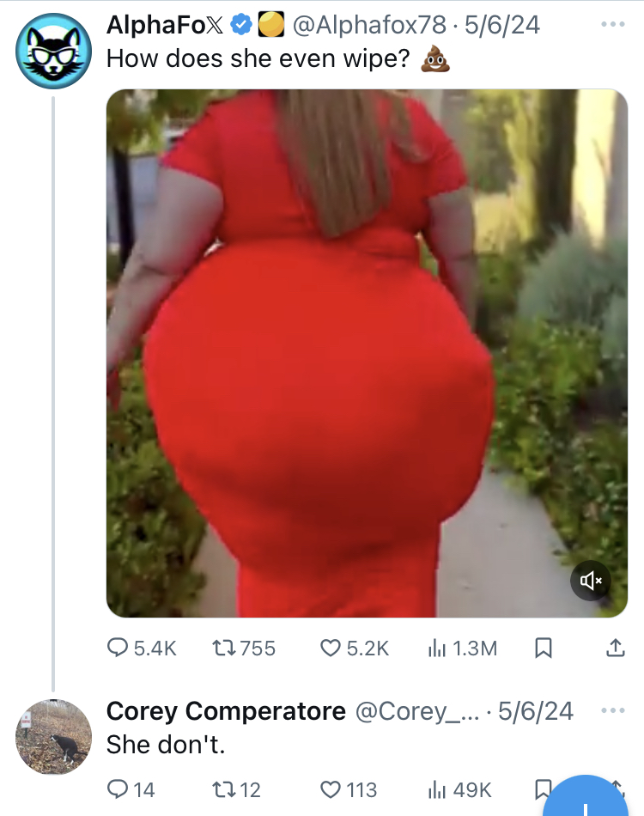The height and width of the screenshot is (816, 644).
Task: View analytics showing 1.3M views
Action: point(463,648)
